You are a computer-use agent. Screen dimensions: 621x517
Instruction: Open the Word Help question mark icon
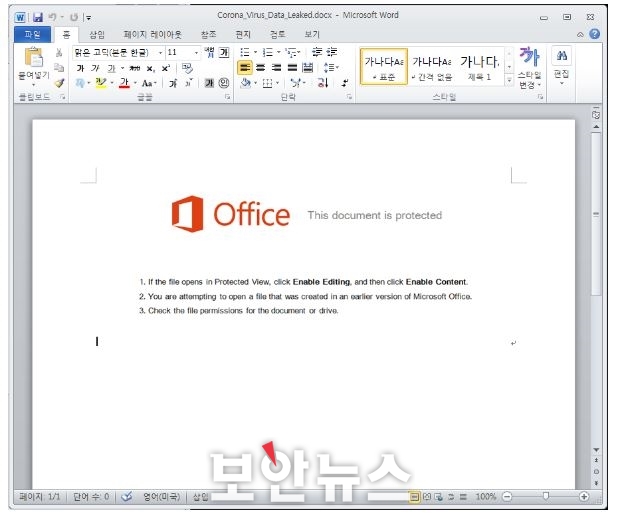pyautogui.click(x=594, y=34)
